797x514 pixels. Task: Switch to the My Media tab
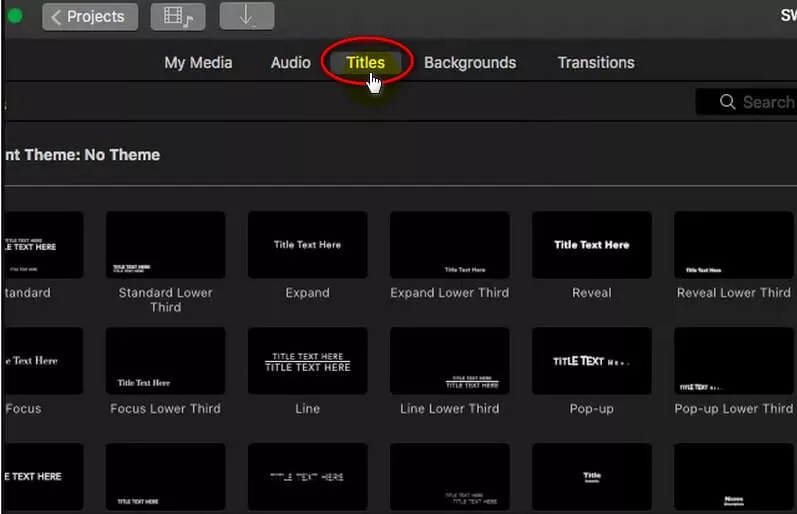click(198, 63)
